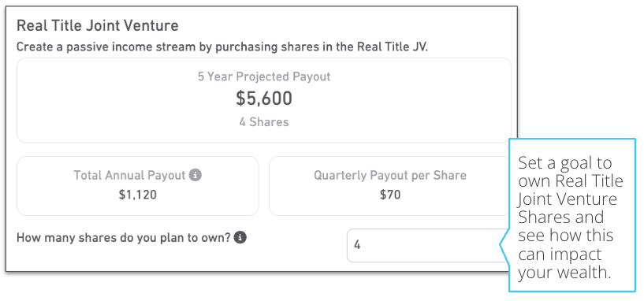Click the passive income stream description text

pyautogui.click(x=222, y=46)
